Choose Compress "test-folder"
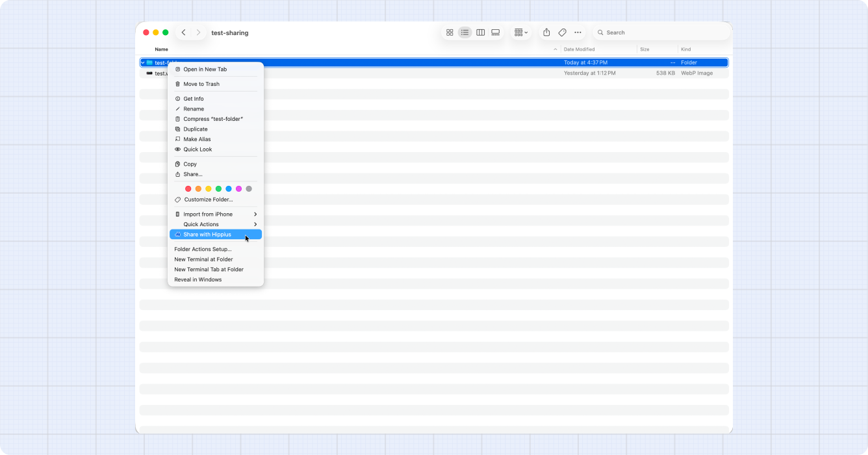This screenshot has height=455, width=868. [x=216, y=119]
